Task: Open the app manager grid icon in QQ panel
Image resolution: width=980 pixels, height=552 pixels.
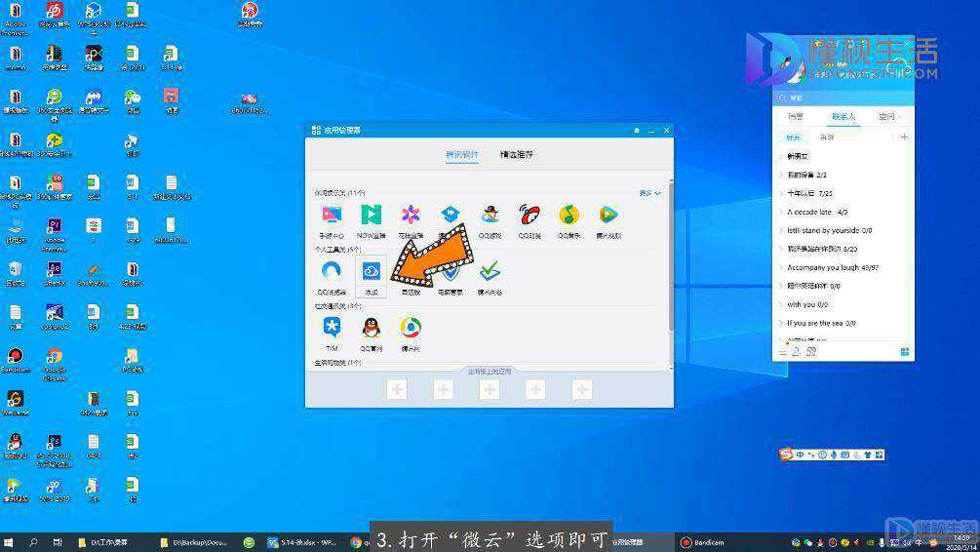Action: tap(904, 352)
